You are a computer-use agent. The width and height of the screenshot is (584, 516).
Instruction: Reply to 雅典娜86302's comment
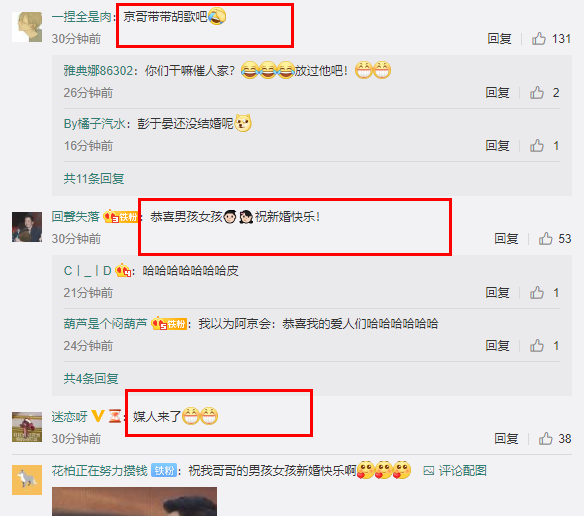497,92
